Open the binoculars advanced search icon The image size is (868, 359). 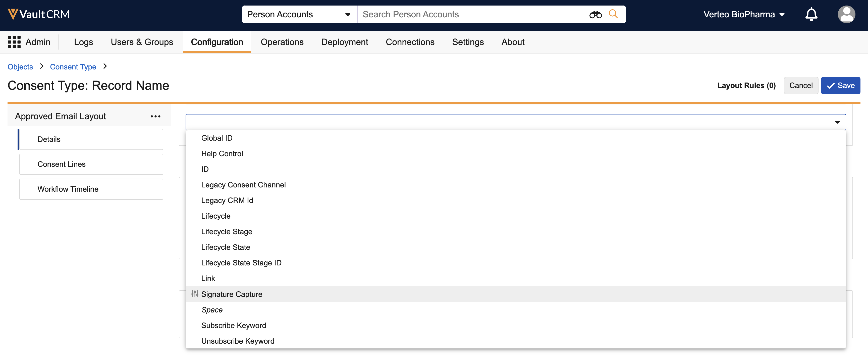tap(595, 15)
